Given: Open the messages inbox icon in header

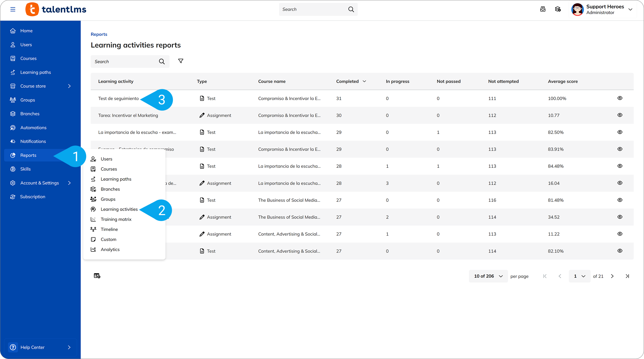Looking at the screenshot, I should click(x=543, y=9).
